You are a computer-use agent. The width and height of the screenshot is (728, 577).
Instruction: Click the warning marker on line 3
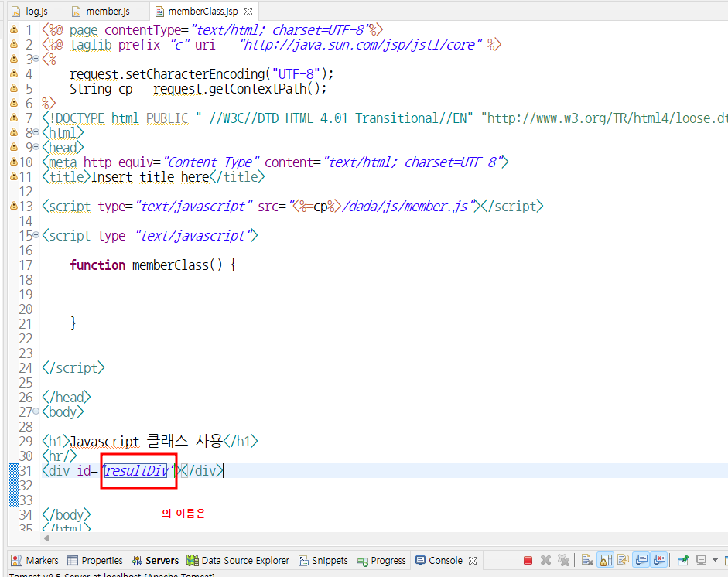click(x=14, y=59)
